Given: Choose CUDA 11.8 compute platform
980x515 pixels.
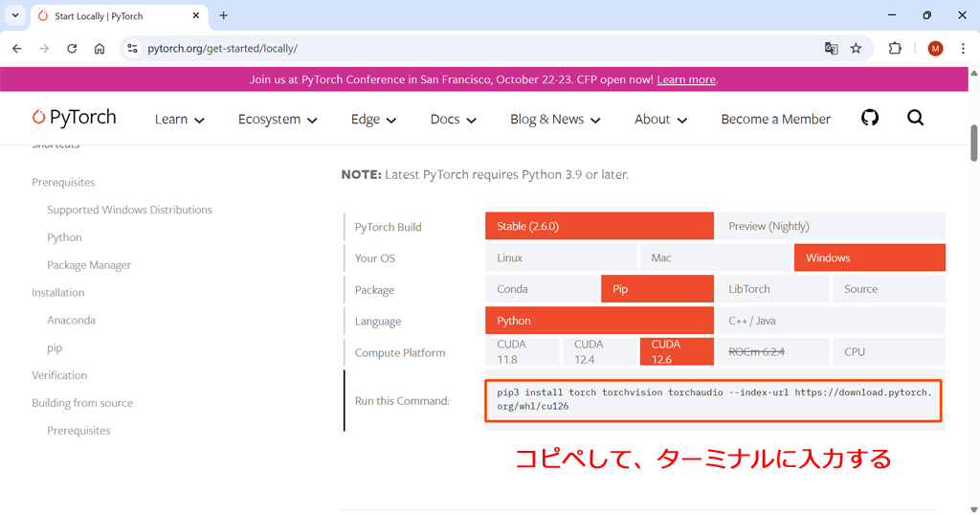Looking at the screenshot, I should [523, 352].
